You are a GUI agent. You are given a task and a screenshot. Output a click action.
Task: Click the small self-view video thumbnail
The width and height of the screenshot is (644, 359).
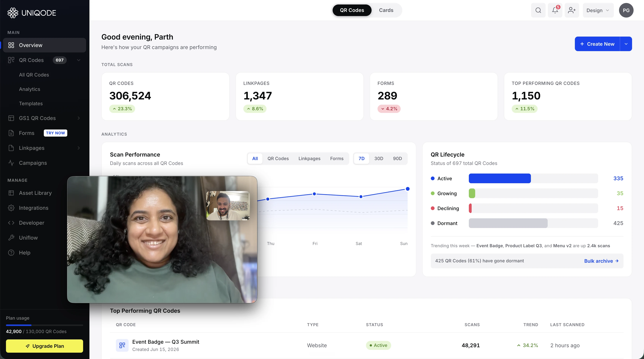click(228, 206)
